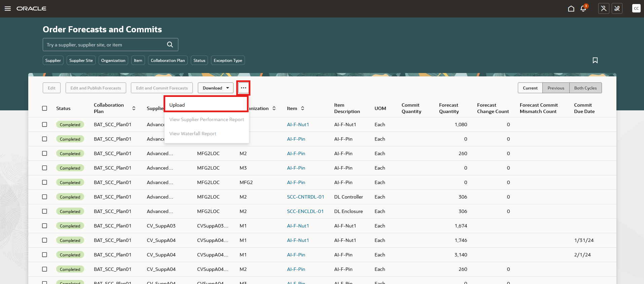Open the Collaboration Plan filter chip
The width and height of the screenshot is (644, 284).
168,61
